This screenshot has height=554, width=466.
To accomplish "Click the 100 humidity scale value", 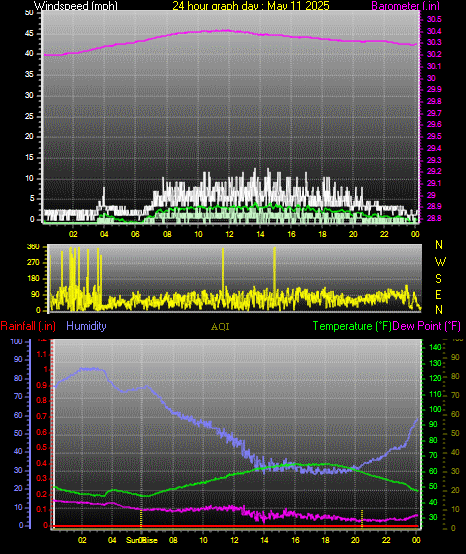I will coord(17,341).
